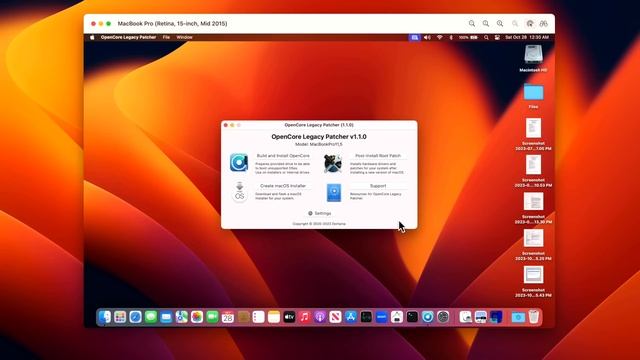This screenshot has height=360, width=640.
Task: Select the Screenshot ending 5.43 PM on desktop
Action: tap(533, 274)
